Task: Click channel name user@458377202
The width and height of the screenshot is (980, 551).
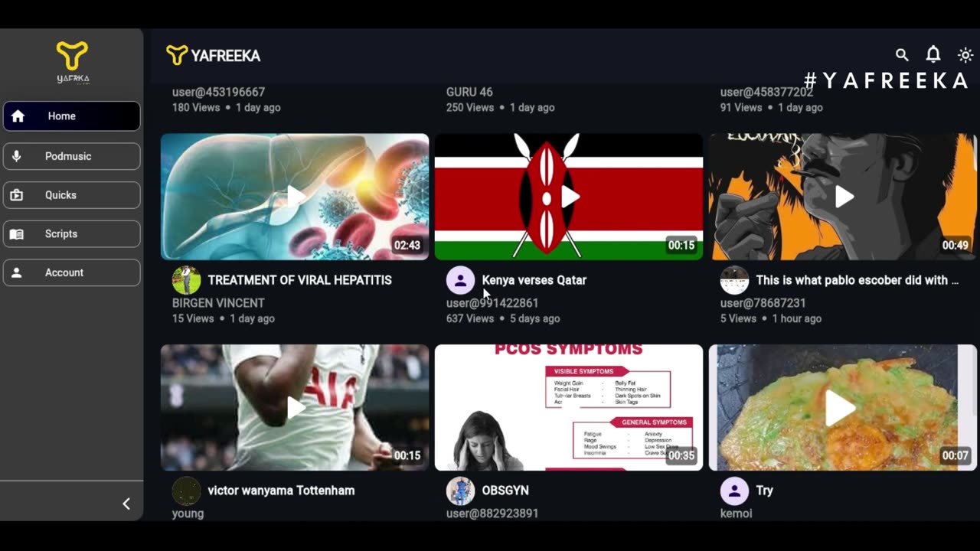Action: (x=766, y=92)
